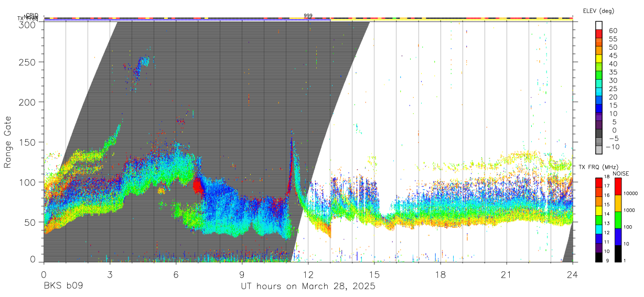The height and width of the screenshot is (297, 644).
Task: Click the '60' value on ELEV legend
Action: click(x=613, y=30)
